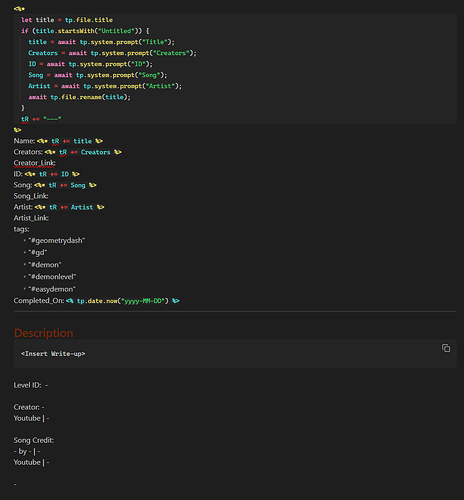Image resolution: width=464 pixels, height=500 pixels.
Task: Click the "let title = tp.file.title" code line
Action: point(67,20)
